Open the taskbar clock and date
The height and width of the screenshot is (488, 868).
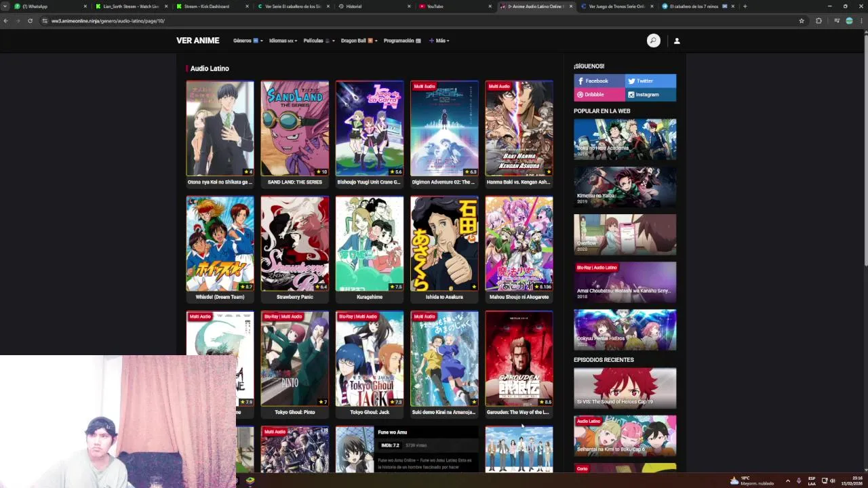(853, 481)
